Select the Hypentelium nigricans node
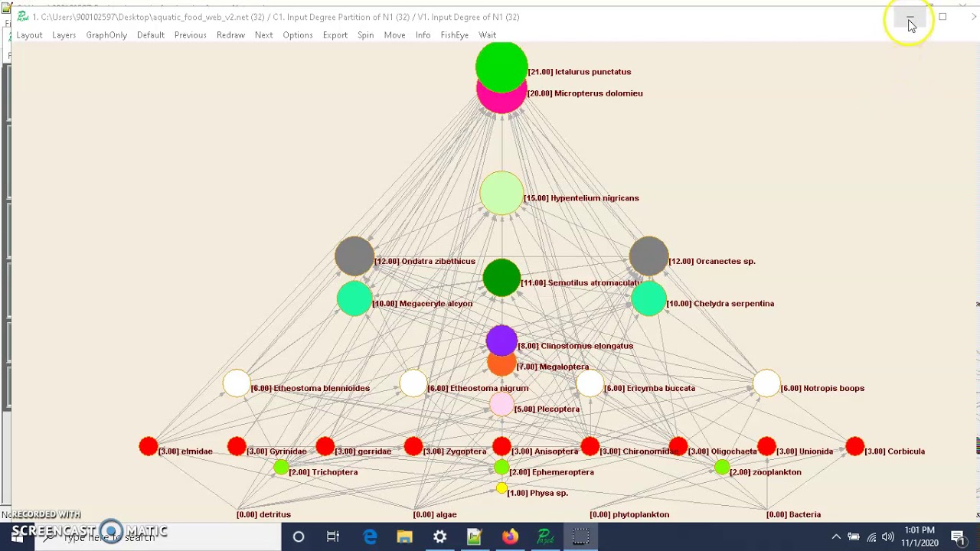 (501, 193)
